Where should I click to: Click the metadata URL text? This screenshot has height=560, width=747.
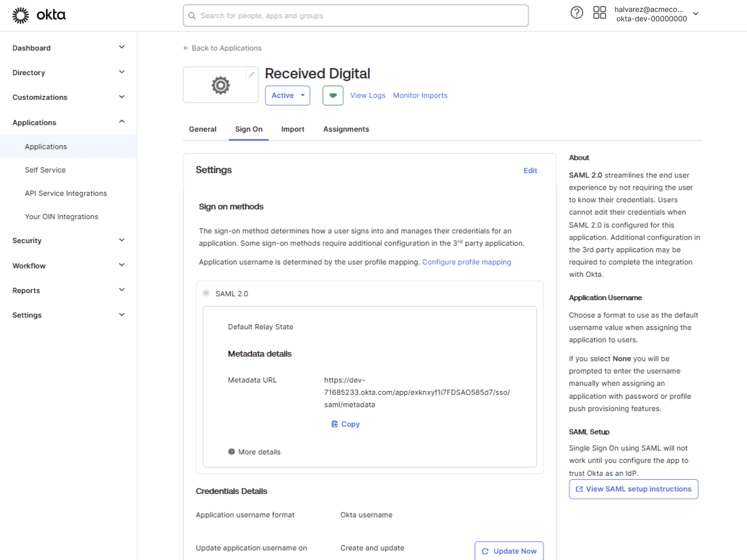click(417, 392)
